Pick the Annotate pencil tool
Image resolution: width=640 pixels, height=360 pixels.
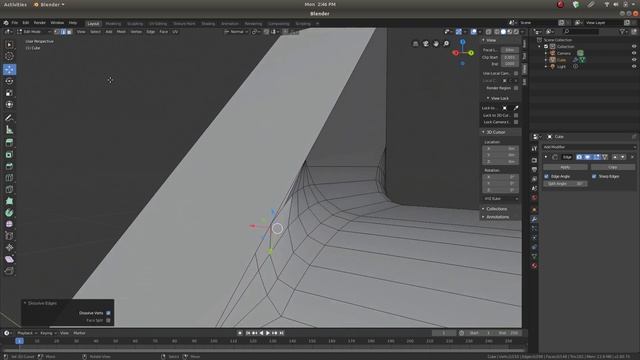pyautogui.click(x=9, y=118)
